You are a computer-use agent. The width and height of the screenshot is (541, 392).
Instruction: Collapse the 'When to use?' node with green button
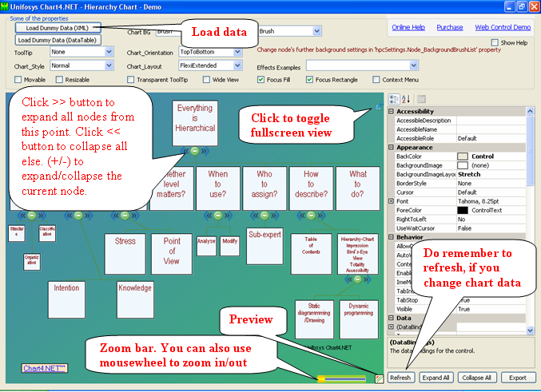[x=217, y=215]
